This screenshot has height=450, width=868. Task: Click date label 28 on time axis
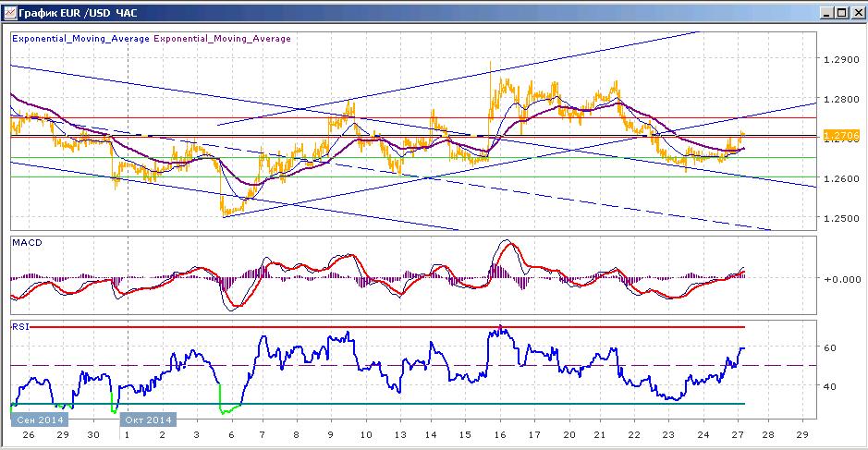768,435
